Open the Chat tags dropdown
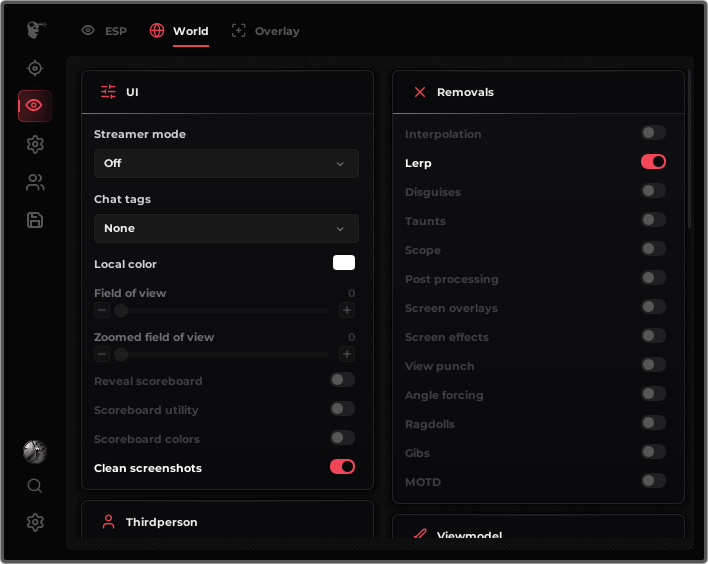The image size is (708, 564). [x=226, y=228]
